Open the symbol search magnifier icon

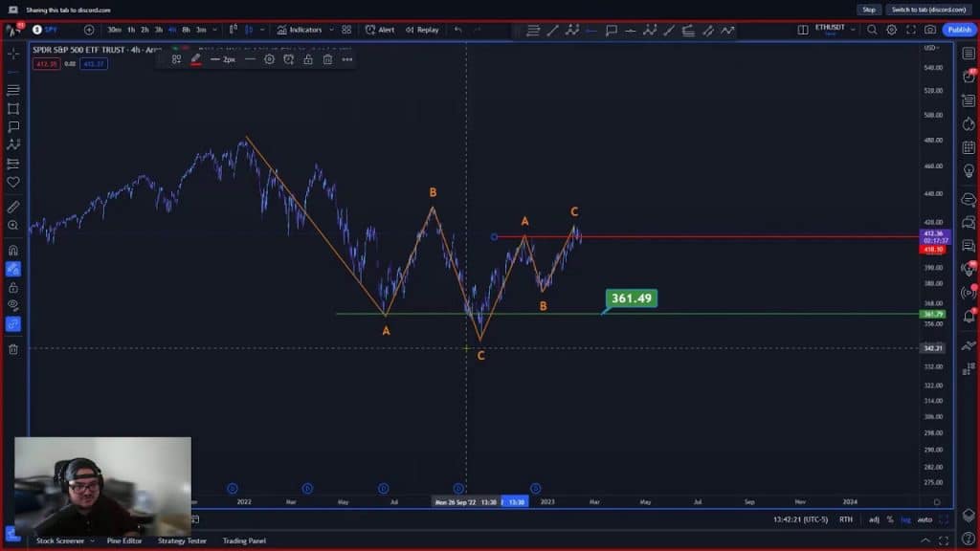[872, 30]
